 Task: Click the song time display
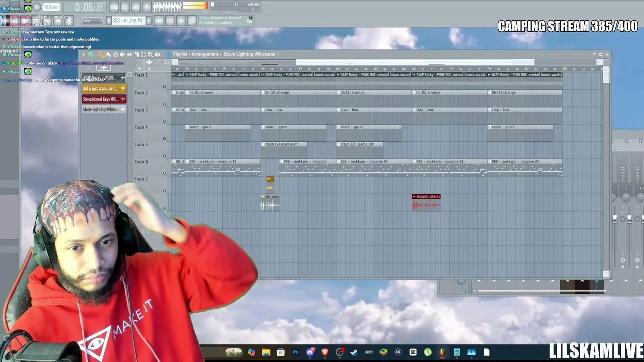[89, 7]
